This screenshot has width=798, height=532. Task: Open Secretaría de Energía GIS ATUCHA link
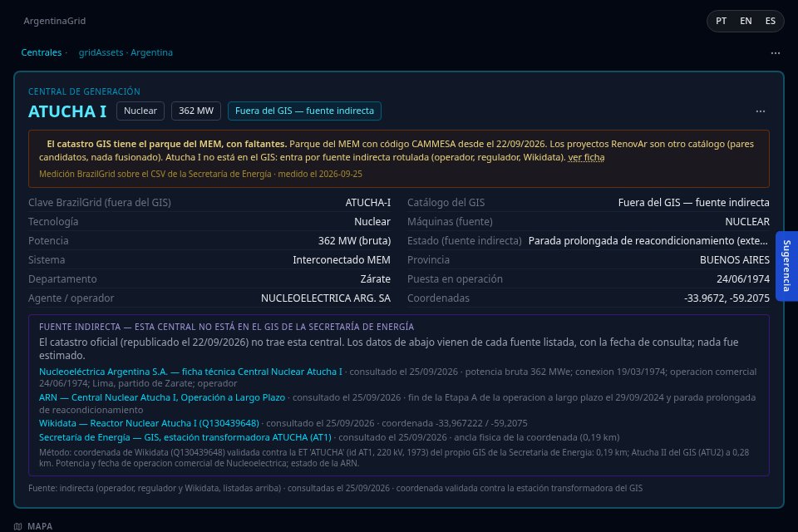185,437
